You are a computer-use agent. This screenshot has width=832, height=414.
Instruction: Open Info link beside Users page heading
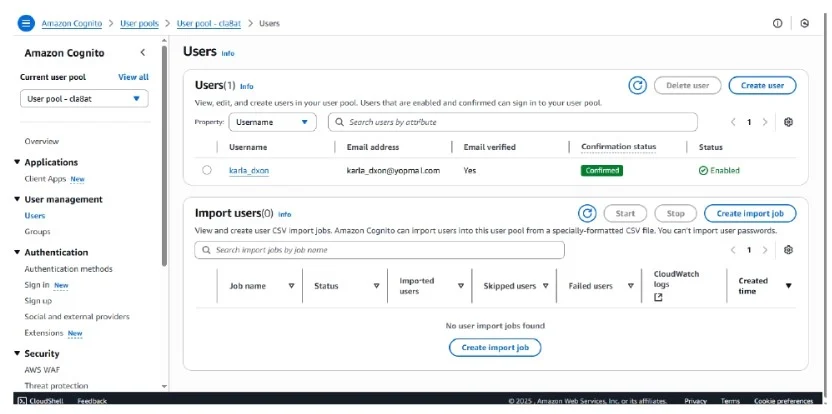(228, 53)
